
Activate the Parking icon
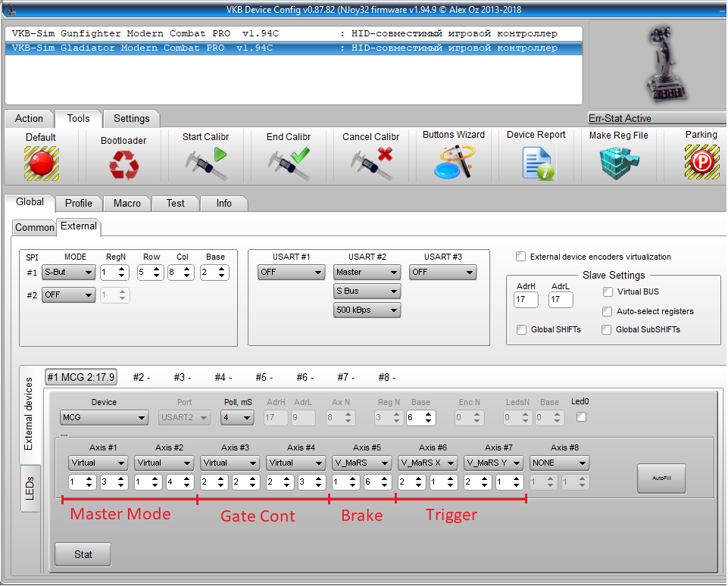[701, 162]
